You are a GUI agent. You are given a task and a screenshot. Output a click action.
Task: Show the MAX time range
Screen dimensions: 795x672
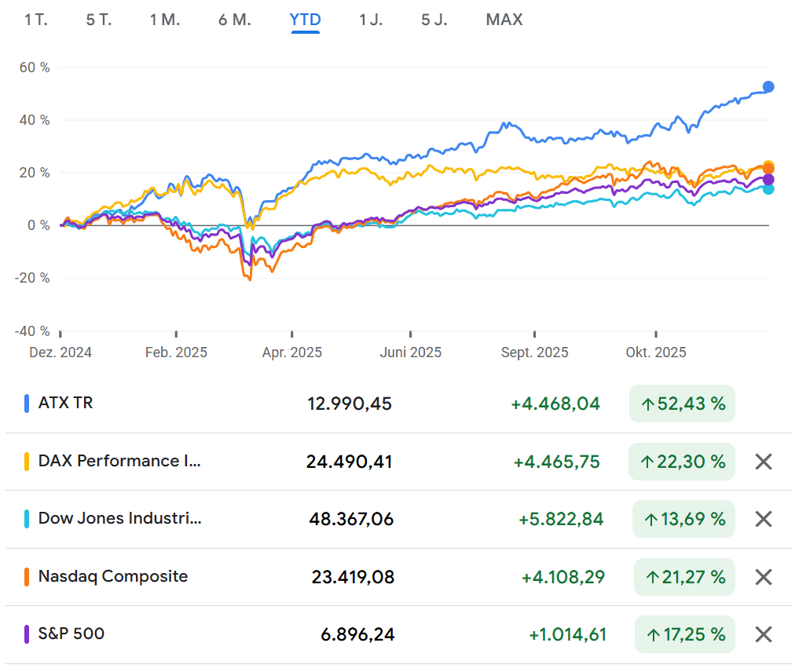coord(504,20)
